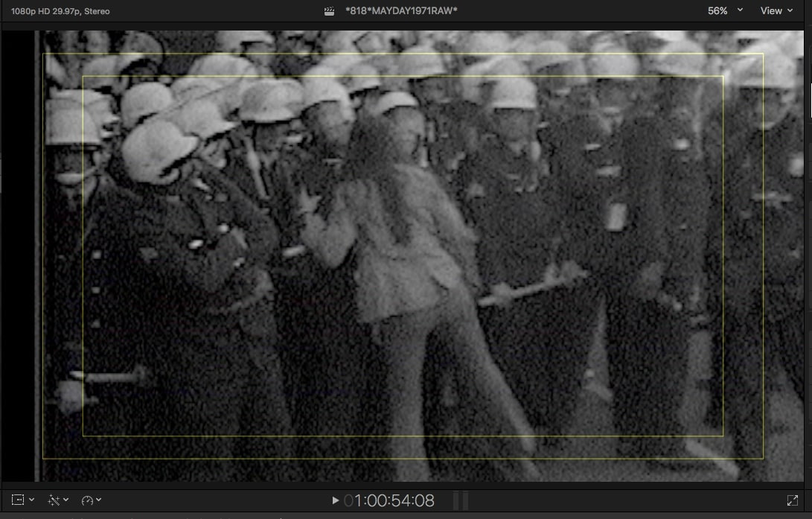Enter full screen viewer playback
Screen dimensions: 812x519
point(793,500)
